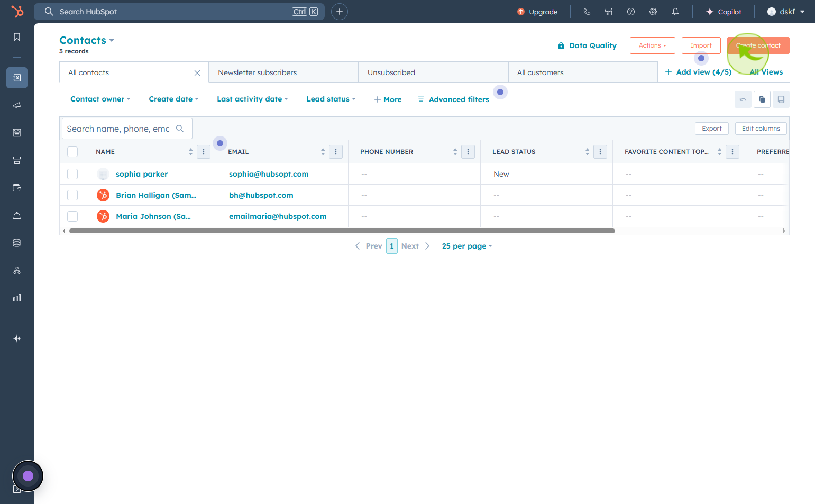Open the Breeze AI sparkle sidebar icon
This screenshot has height=504, width=815.
point(17,338)
